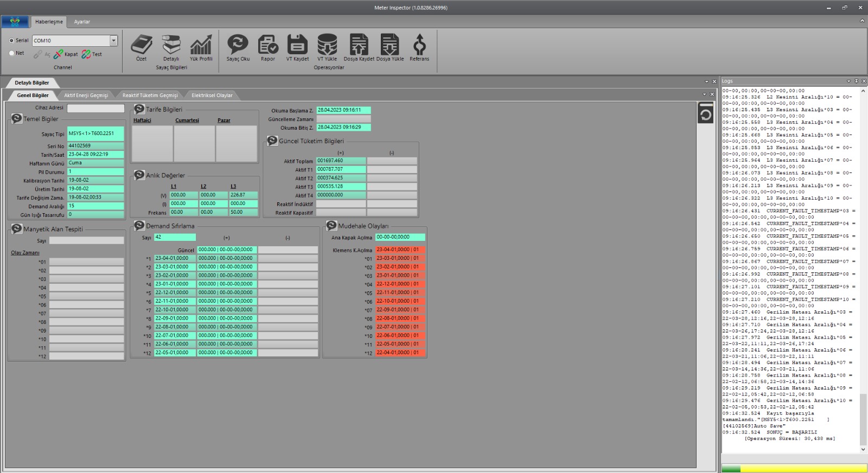868x473 pixels.
Task: Click the refresh icon right of the panel
Action: click(705, 114)
